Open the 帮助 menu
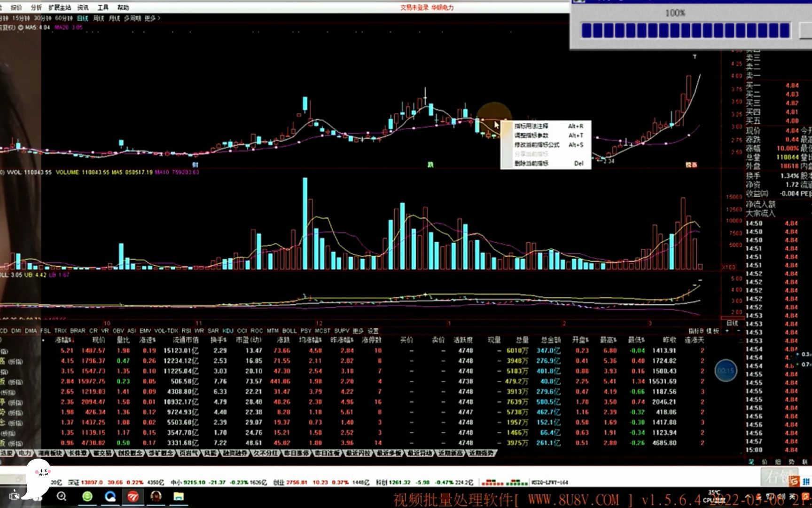812x508 pixels. (x=123, y=8)
